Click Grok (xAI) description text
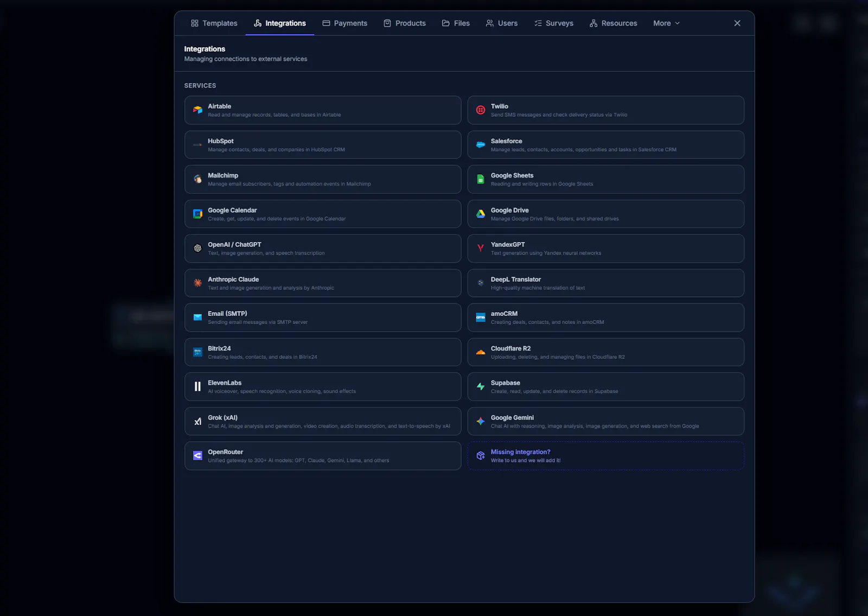 click(x=329, y=426)
